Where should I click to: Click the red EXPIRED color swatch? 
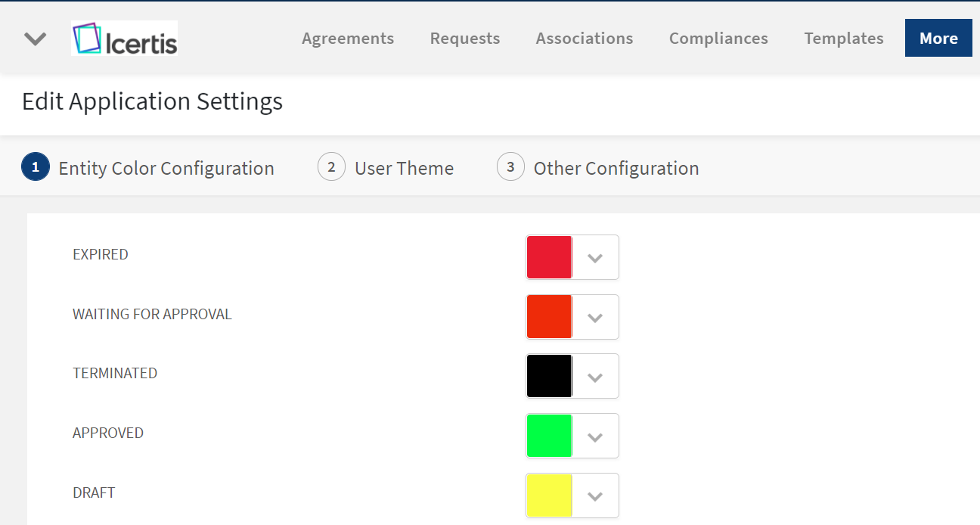[550, 258]
